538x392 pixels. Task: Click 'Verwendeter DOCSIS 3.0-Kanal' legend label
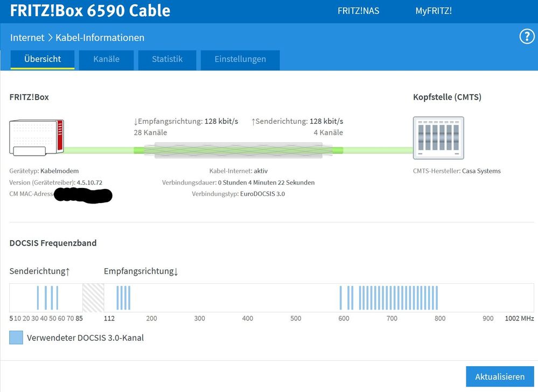(85, 338)
